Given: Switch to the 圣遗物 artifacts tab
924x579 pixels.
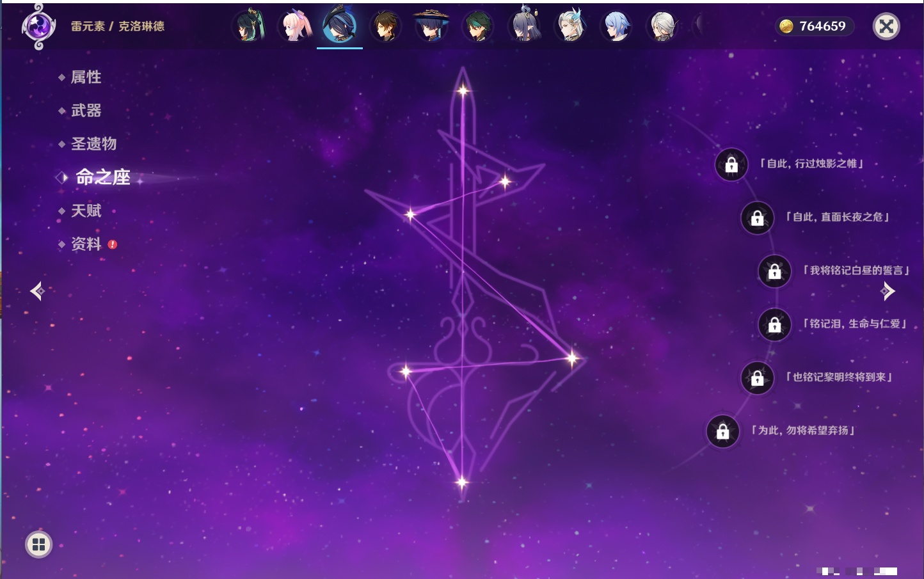Looking at the screenshot, I should pyautogui.click(x=93, y=144).
